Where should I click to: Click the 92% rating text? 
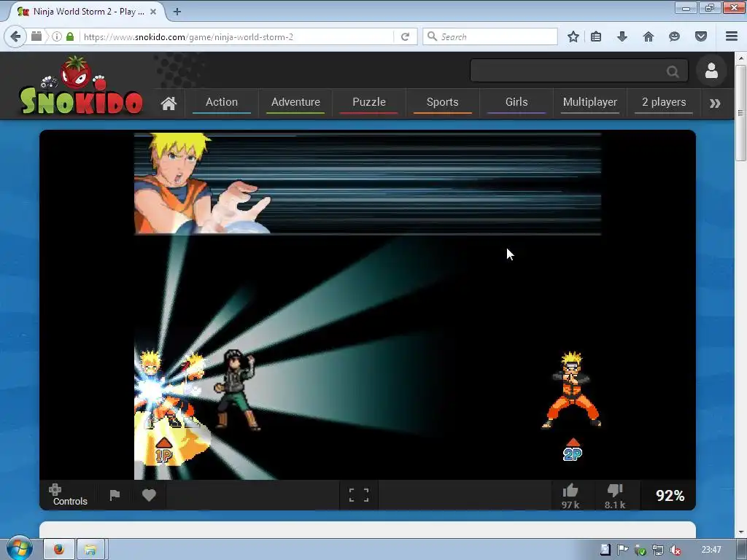(x=670, y=496)
